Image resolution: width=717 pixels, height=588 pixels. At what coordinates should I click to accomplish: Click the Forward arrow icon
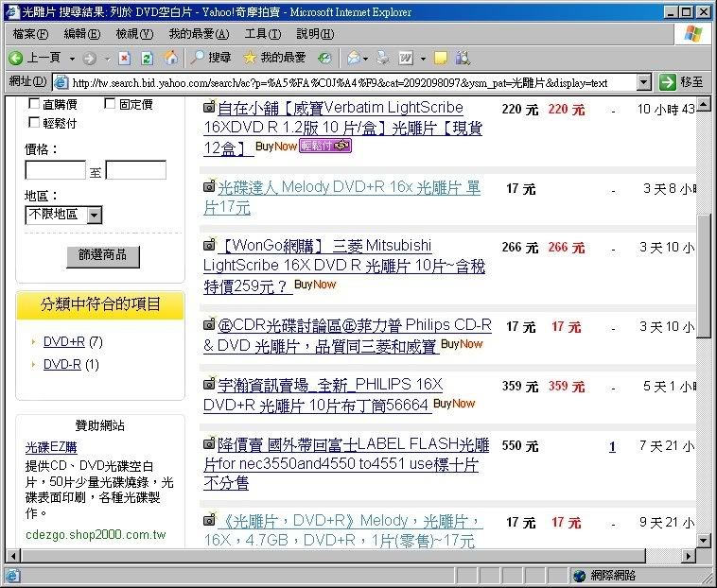[89, 58]
